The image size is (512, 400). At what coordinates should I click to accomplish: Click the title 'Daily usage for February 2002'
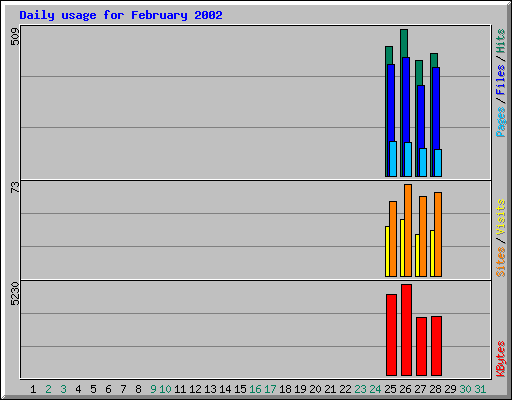pyautogui.click(x=121, y=15)
